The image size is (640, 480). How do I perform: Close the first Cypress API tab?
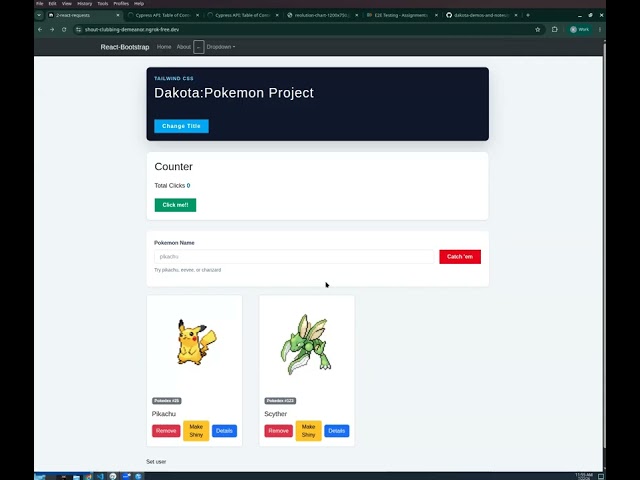[198, 15]
